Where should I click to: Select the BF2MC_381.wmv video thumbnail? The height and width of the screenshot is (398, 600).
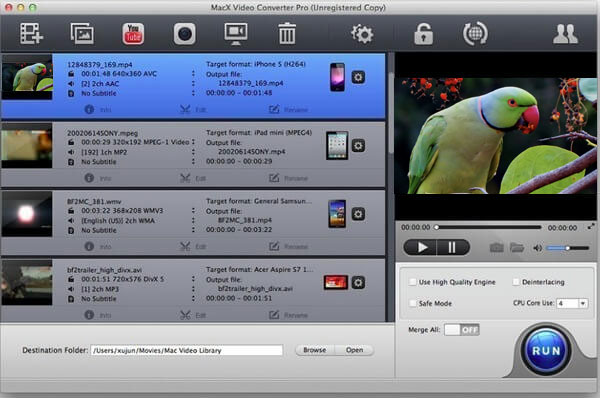[x=27, y=214]
